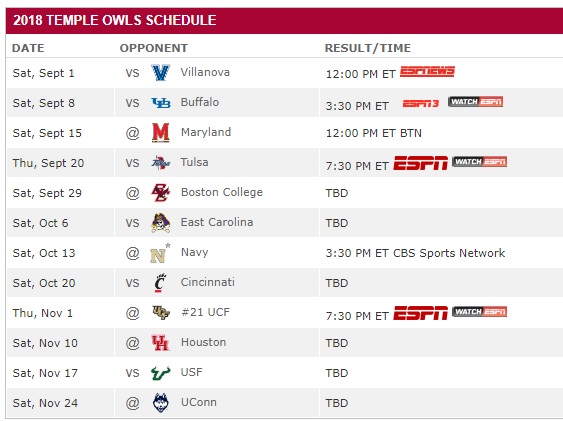Open the Buffalo Bulls logo
The width and height of the screenshot is (563, 421).
pos(160,103)
